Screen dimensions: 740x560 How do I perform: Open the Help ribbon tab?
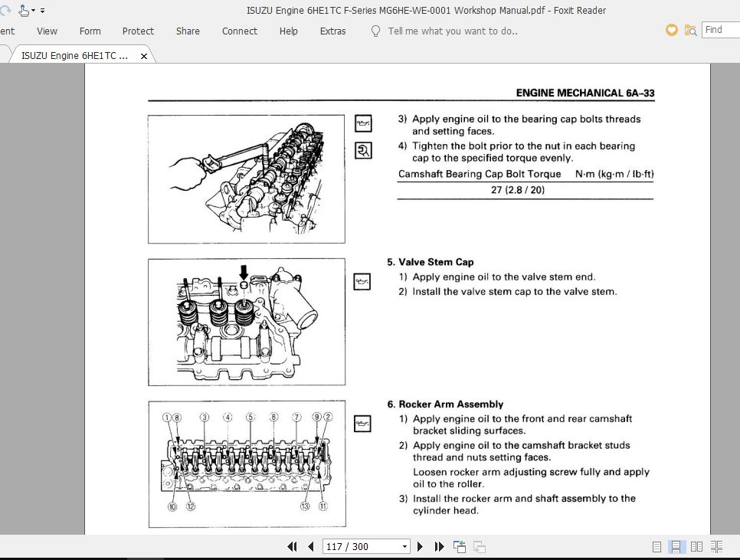[288, 31]
